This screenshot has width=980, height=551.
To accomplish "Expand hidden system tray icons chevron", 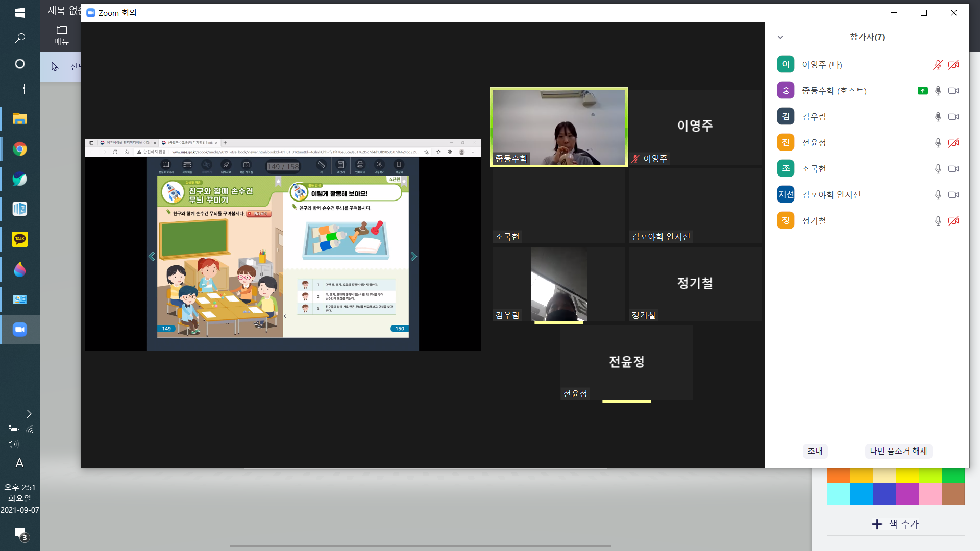I will (x=29, y=414).
